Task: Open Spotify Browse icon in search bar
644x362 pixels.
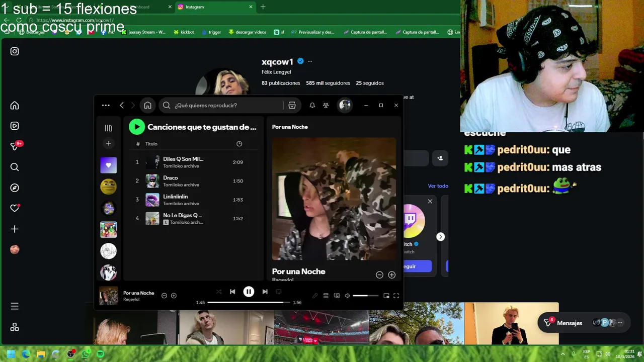Action: (292, 105)
